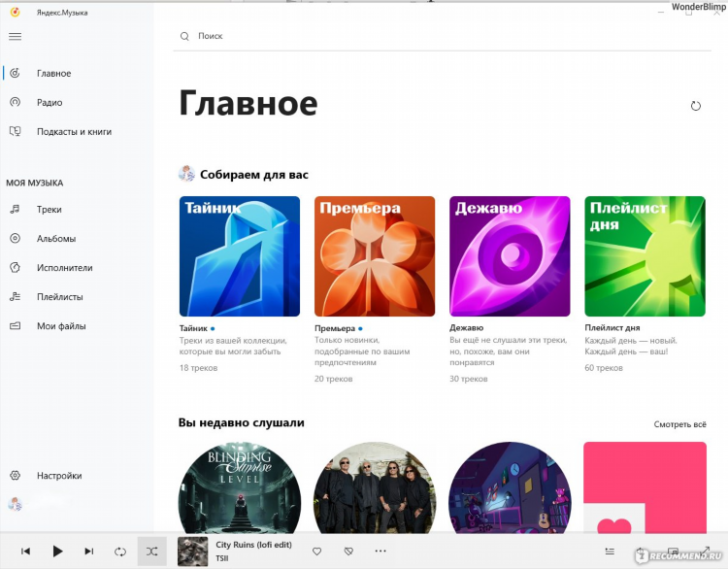Click the '60 треков' text
The height and width of the screenshot is (569, 728).
click(x=604, y=368)
